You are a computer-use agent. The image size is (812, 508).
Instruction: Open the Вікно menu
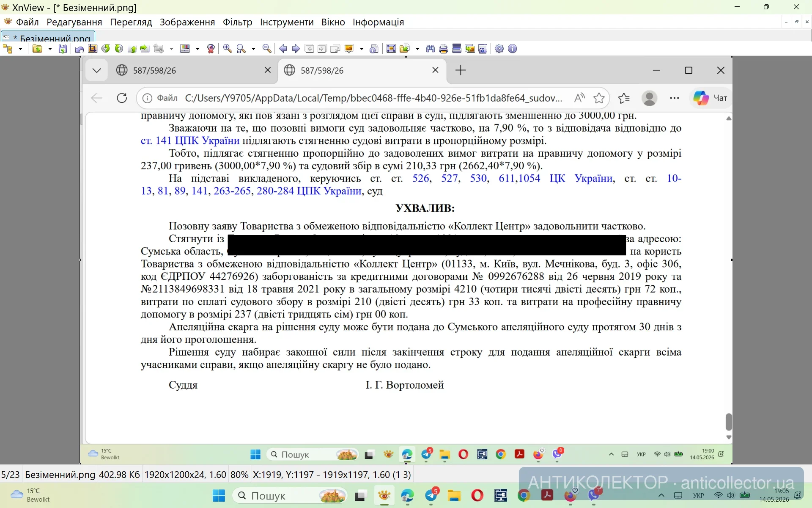coord(333,22)
